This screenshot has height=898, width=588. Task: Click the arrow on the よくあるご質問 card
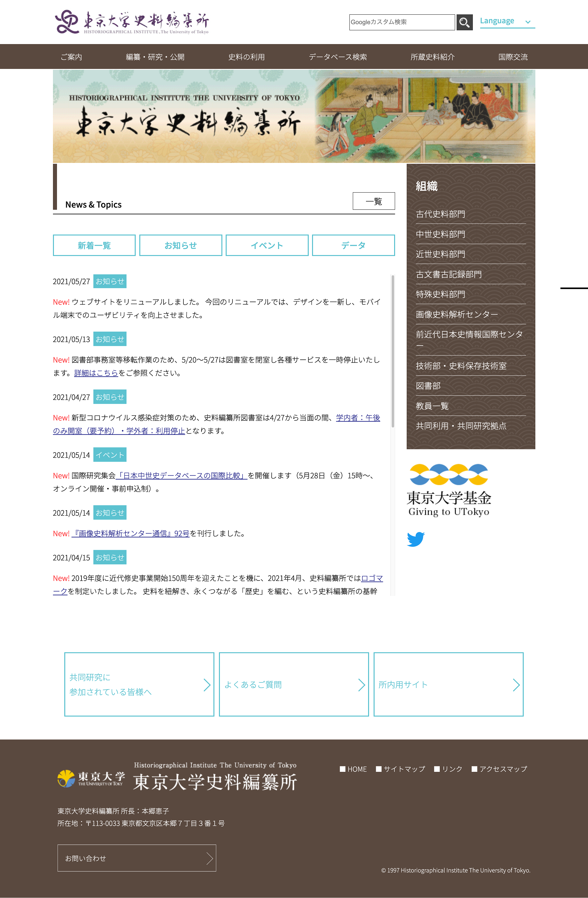[x=361, y=685]
